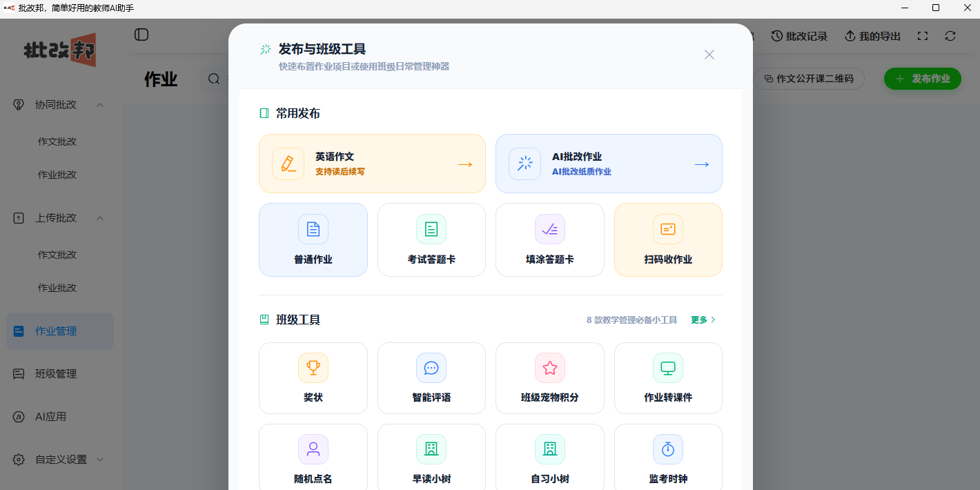Select the 扫码收作业 icon
The image size is (980, 490).
(x=668, y=229)
